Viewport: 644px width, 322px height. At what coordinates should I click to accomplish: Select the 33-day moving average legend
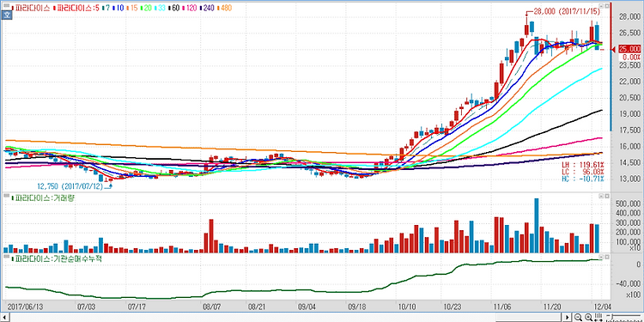[160, 8]
